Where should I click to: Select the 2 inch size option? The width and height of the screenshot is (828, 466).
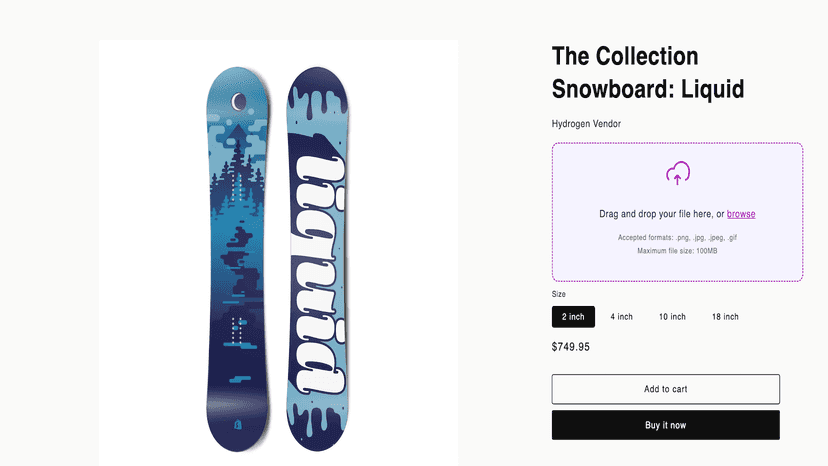(573, 316)
